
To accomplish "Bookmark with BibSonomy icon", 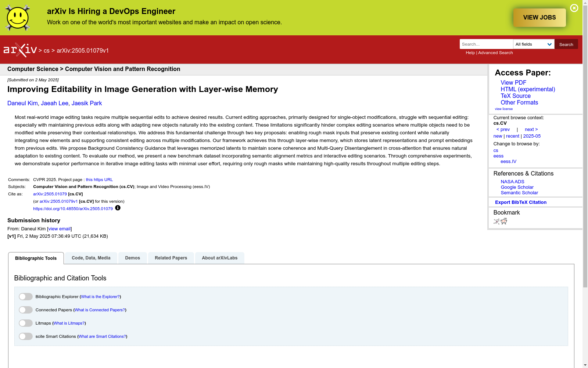I will [x=496, y=222].
